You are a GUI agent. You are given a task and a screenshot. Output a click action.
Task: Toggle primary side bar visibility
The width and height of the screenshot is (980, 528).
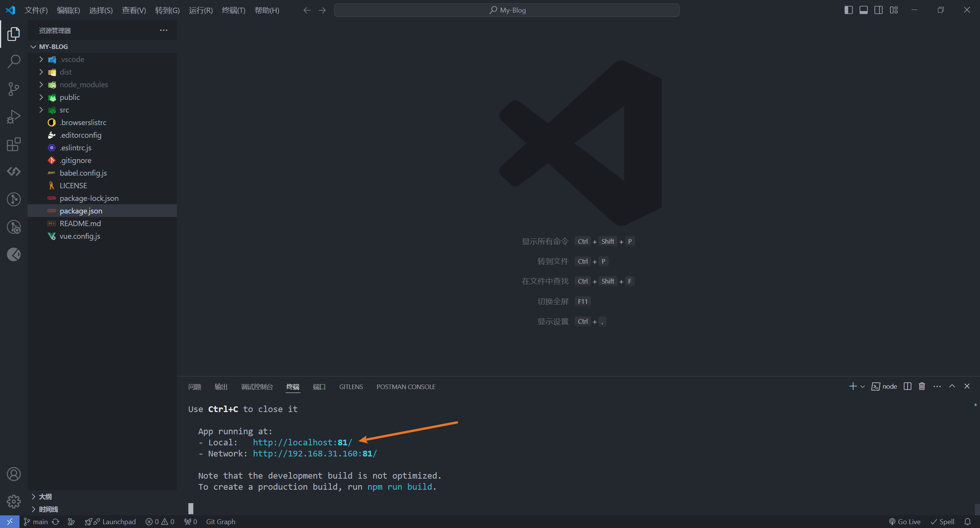848,10
